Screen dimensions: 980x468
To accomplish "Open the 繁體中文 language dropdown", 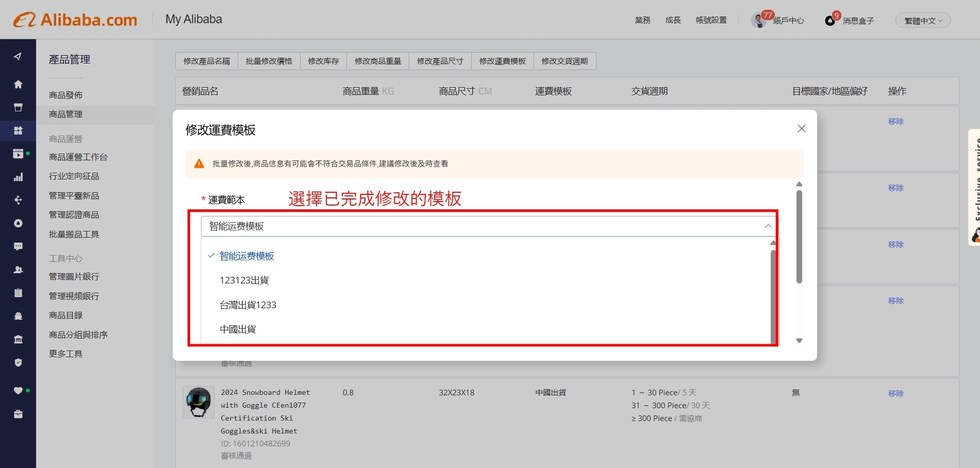I will click(x=923, y=21).
